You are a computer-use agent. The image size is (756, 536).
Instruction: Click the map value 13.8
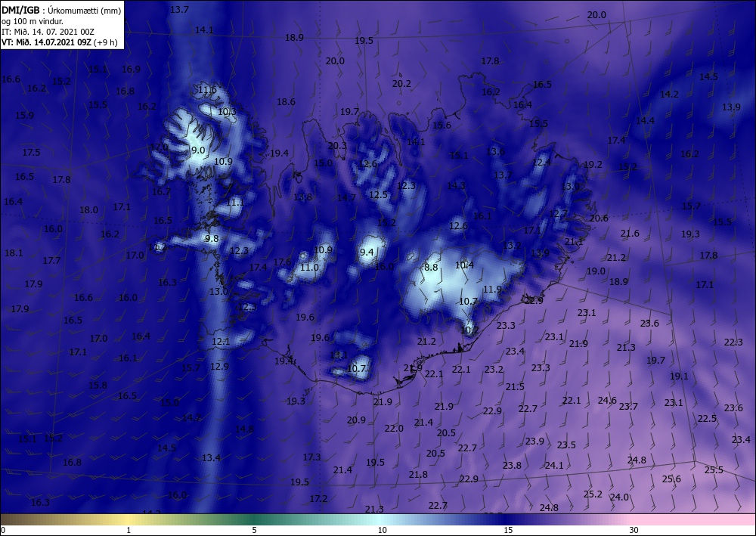303,197
